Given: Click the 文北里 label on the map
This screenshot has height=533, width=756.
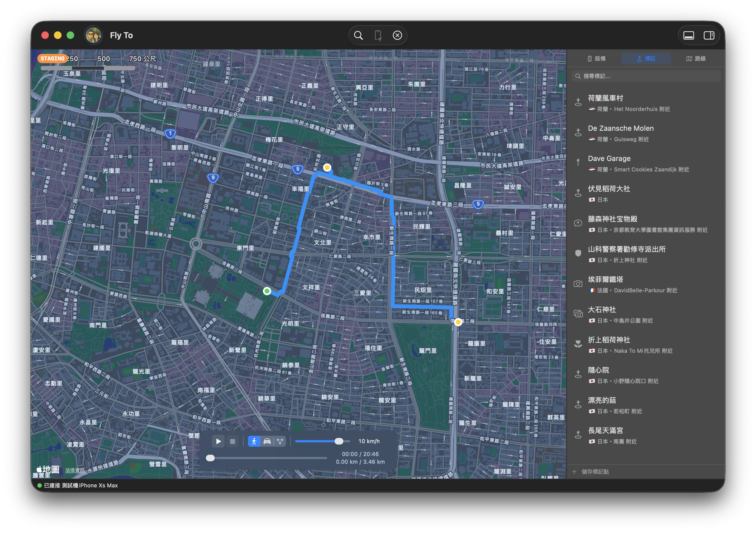Looking at the screenshot, I should (x=322, y=243).
